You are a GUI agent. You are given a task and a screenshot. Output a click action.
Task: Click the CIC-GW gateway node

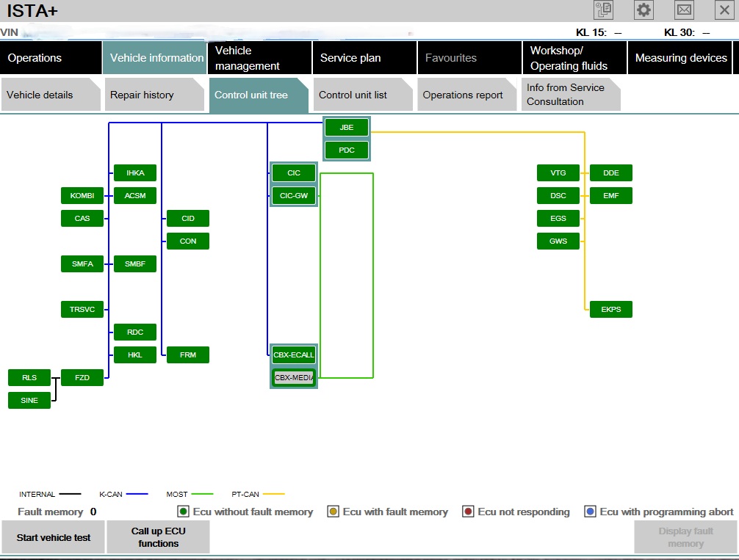294,196
